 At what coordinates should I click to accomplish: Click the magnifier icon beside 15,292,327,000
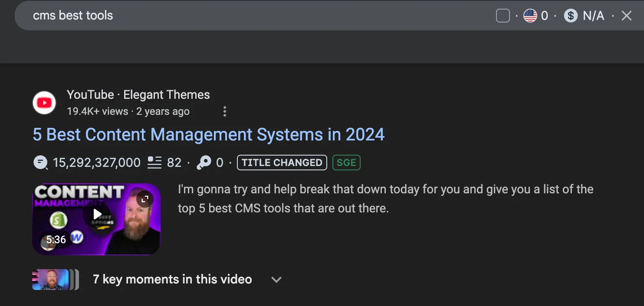40,163
